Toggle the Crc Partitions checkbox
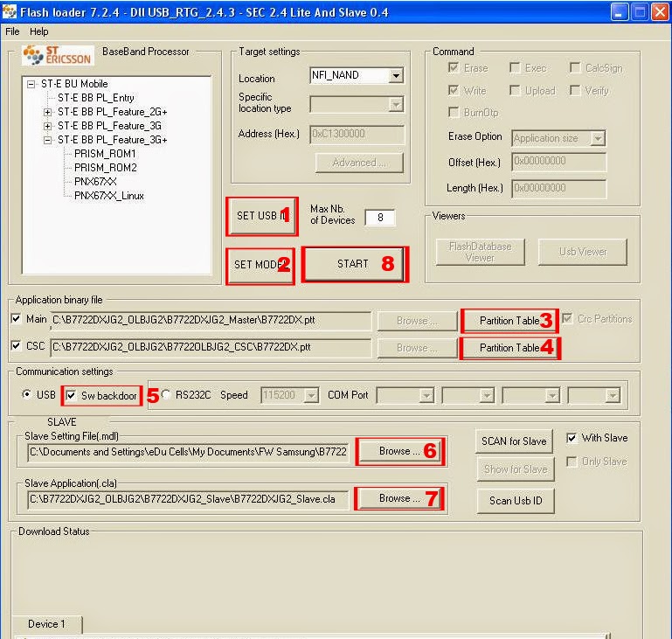 (567, 319)
